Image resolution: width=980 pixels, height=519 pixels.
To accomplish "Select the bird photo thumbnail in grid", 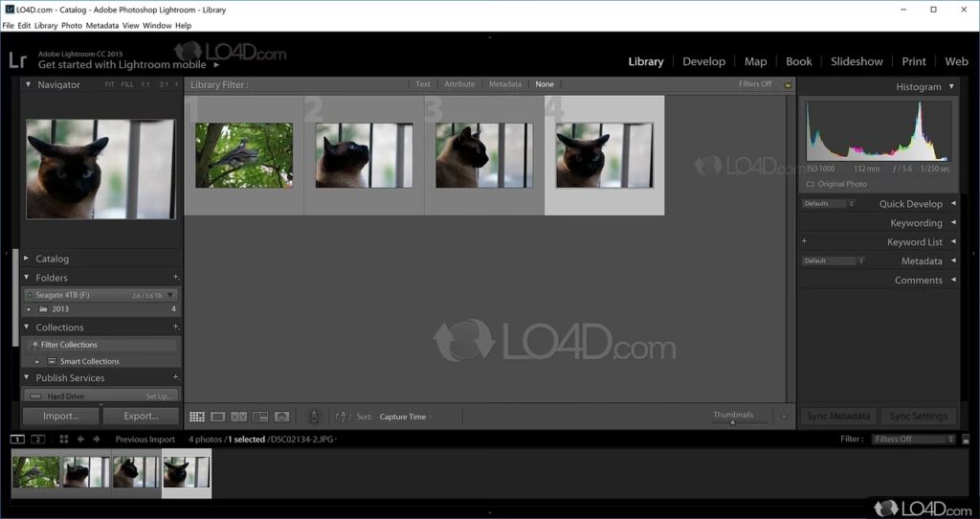I will click(244, 155).
